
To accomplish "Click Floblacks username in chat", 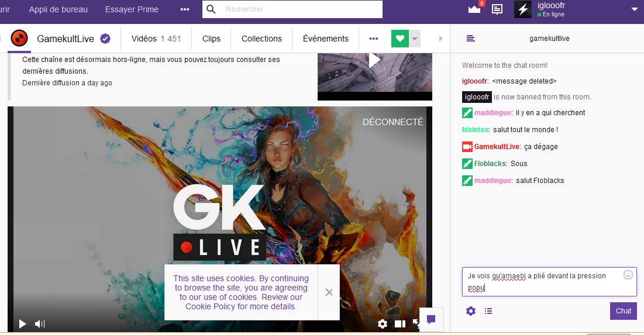I will (x=490, y=164).
